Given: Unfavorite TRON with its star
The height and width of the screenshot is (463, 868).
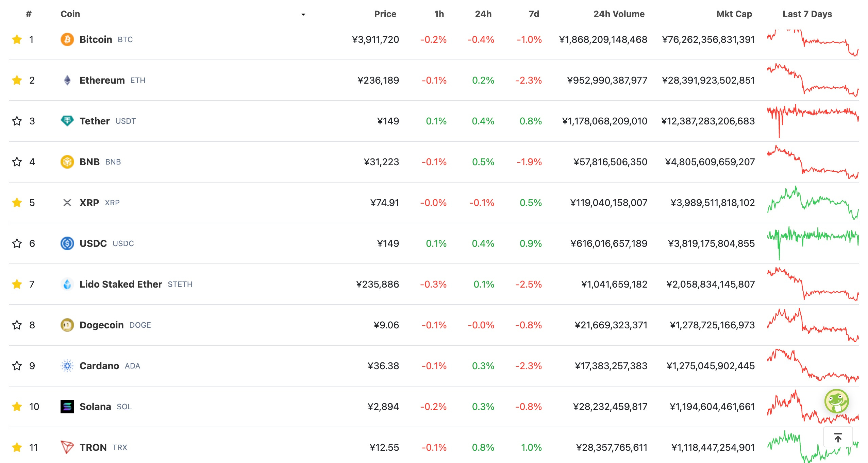Looking at the screenshot, I should [17, 447].
